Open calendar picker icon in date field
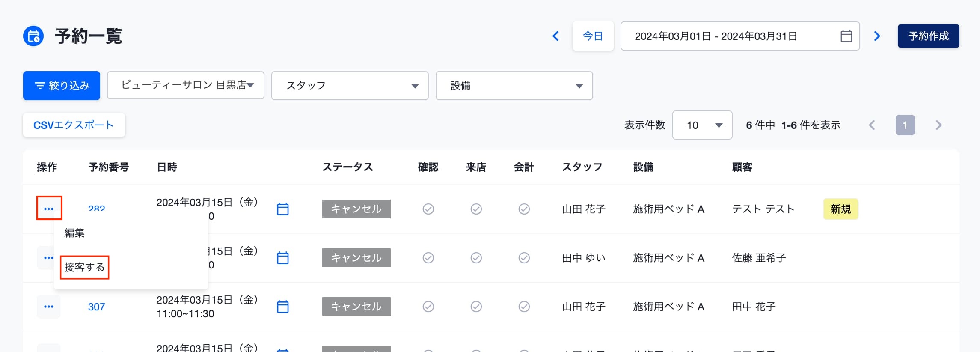This screenshot has width=980, height=352. [x=846, y=36]
